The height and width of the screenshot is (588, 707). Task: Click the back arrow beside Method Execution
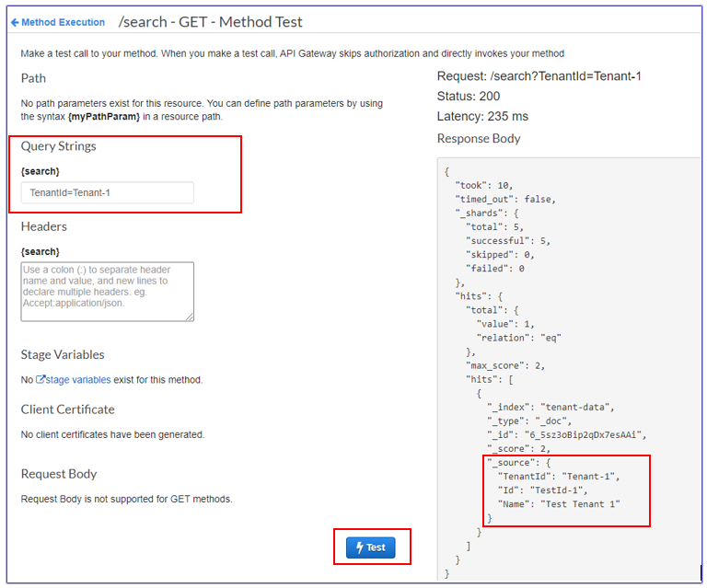pyautogui.click(x=15, y=22)
